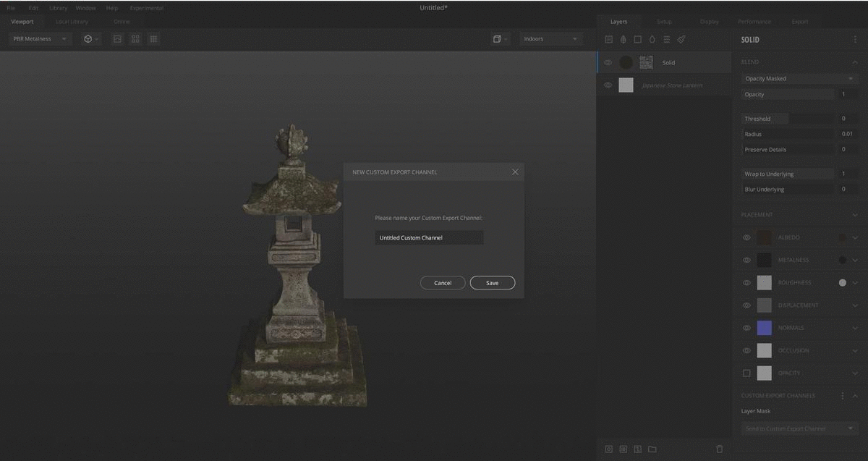Image resolution: width=868 pixels, height=461 pixels.
Task: Close the New Custom Export Channel dialog
Action: [x=515, y=172]
